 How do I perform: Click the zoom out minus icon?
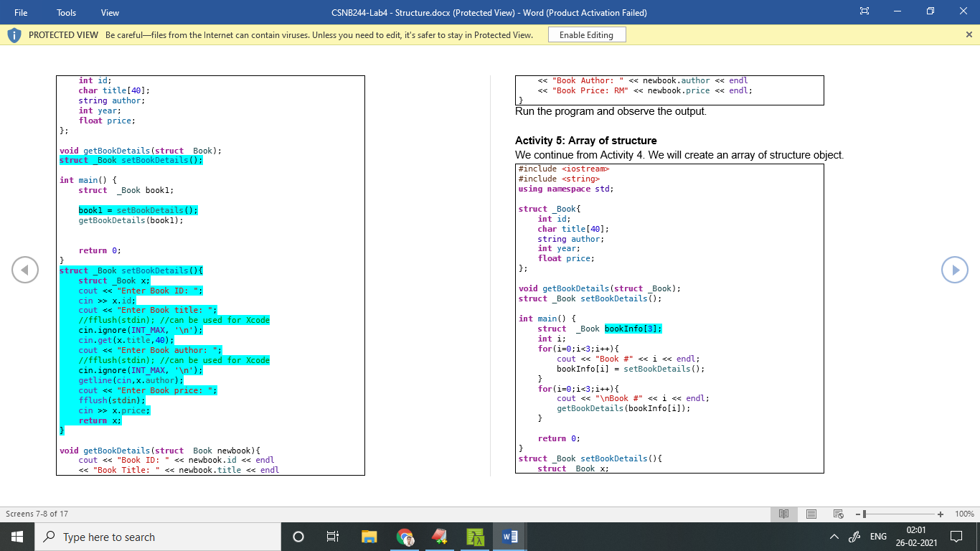(x=857, y=514)
